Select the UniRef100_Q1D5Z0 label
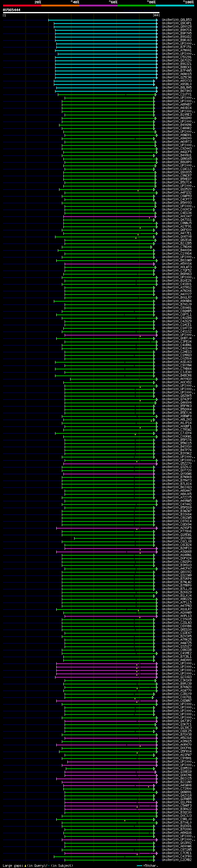This screenshot has width=197, height=868. pyautogui.click(x=177, y=189)
